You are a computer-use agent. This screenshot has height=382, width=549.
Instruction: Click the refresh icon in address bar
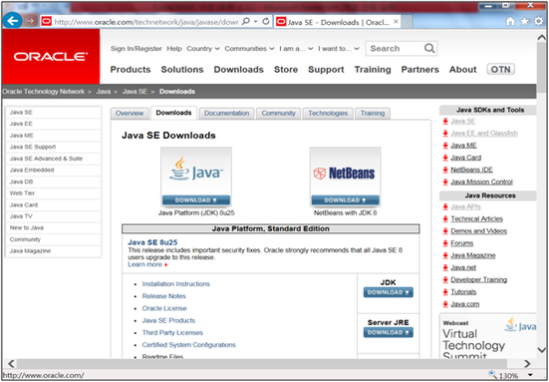[266, 22]
